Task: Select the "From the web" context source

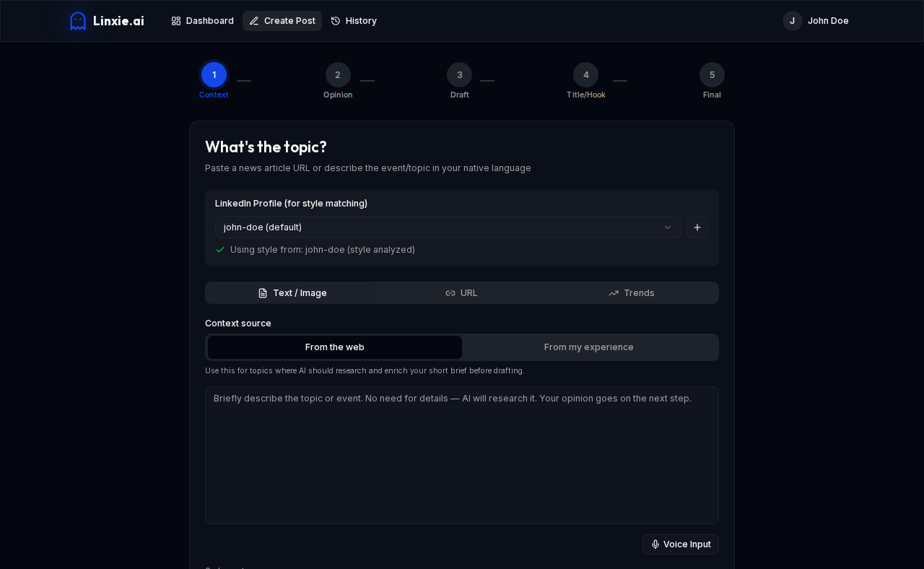Action: pyautogui.click(x=335, y=347)
